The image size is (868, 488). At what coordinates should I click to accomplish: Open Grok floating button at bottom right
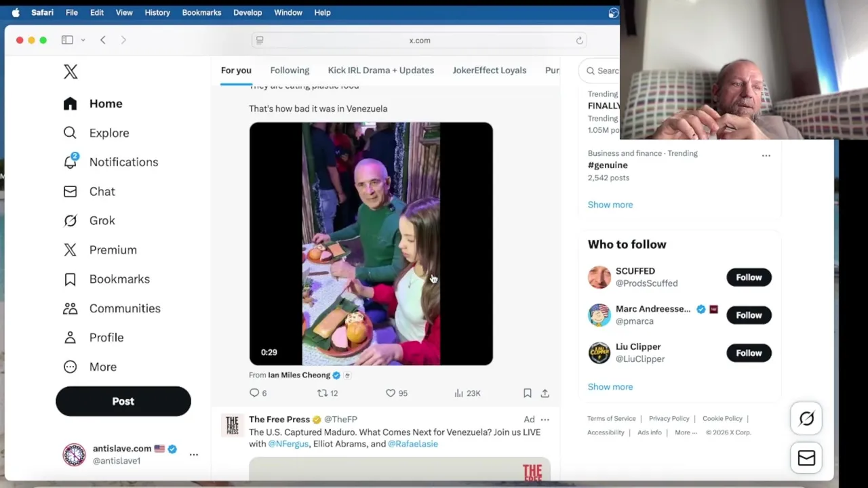pyautogui.click(x=806, y=419)
